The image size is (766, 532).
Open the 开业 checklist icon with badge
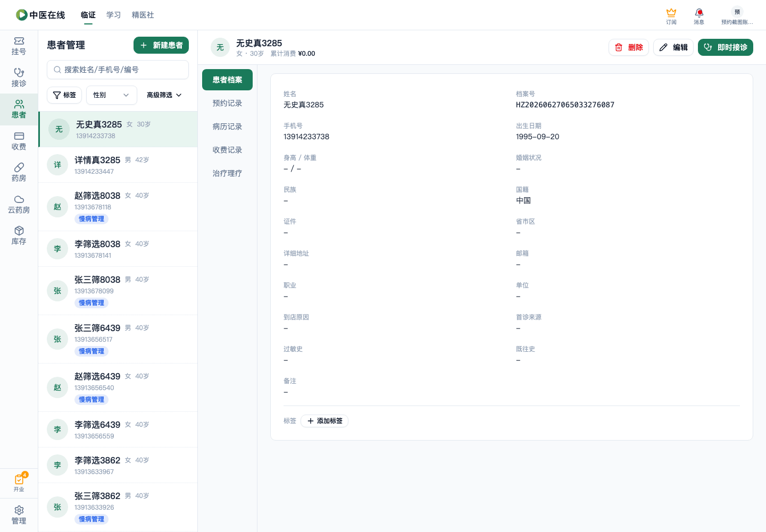19,483
